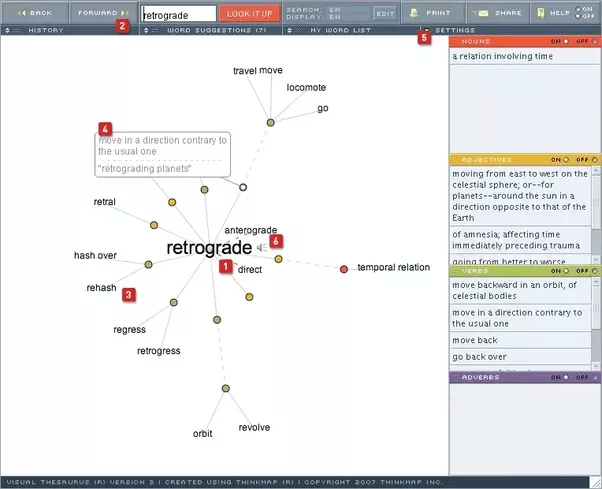The height and width of the screenshot is (489, 602).
Task: Click the yellow node linked to temporal relation
Action: click(278, 259)
